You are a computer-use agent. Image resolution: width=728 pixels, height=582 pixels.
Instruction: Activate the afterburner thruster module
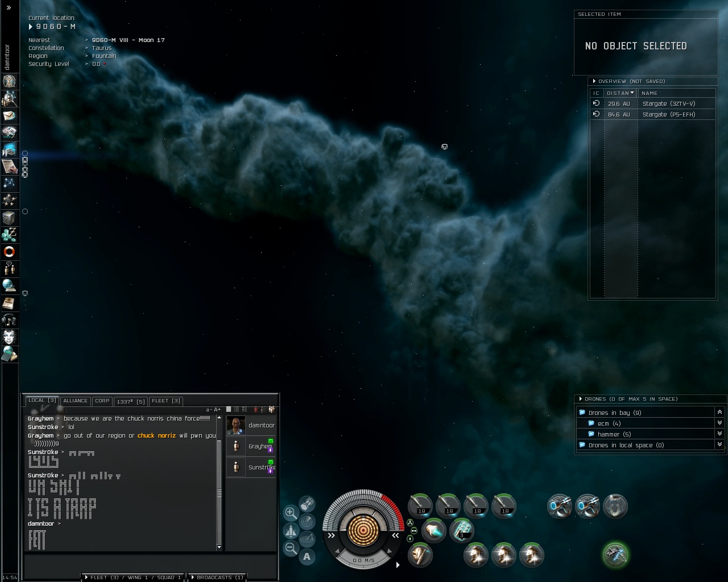(434, 531)
